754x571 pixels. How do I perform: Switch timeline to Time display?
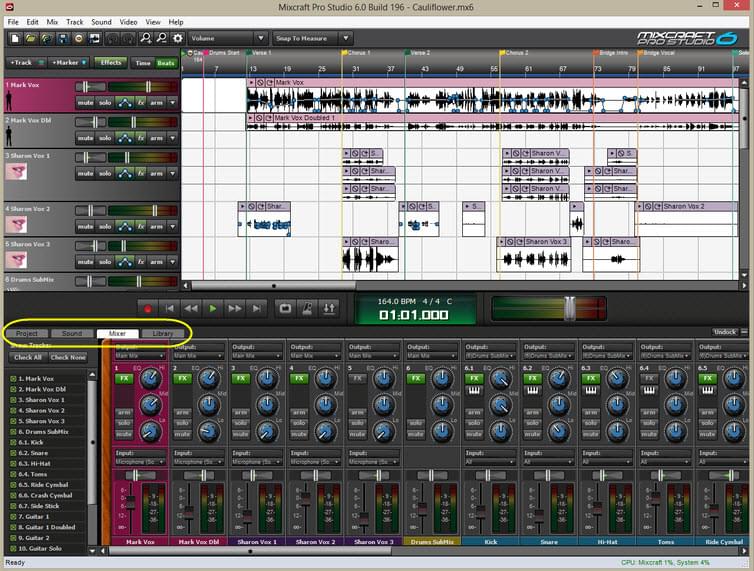[x=143, y=63]
